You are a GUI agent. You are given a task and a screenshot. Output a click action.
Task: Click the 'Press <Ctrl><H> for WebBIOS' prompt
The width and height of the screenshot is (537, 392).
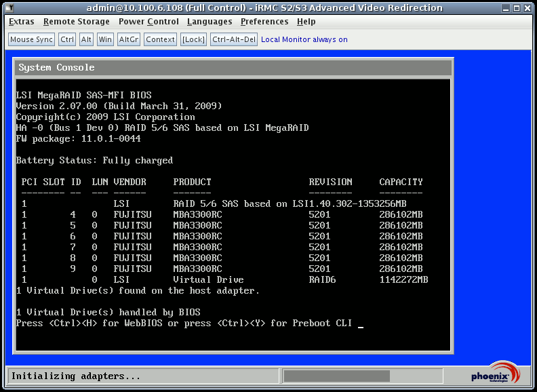184,323
